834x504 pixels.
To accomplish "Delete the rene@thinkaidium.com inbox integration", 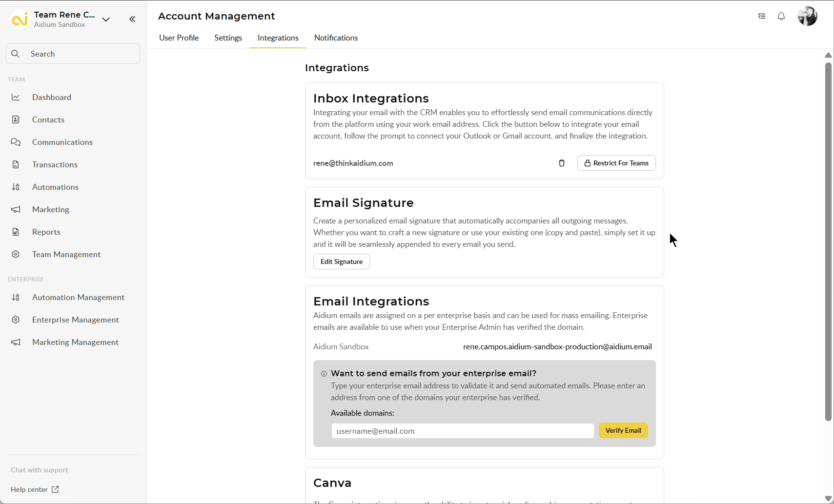I will pyautogui.click(x=562, y=163).
